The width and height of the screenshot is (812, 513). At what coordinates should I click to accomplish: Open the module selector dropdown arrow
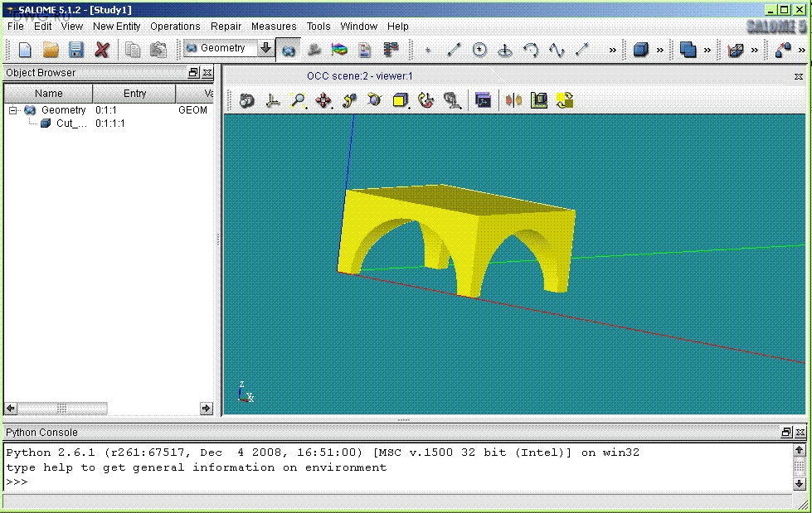click(265, 48)
